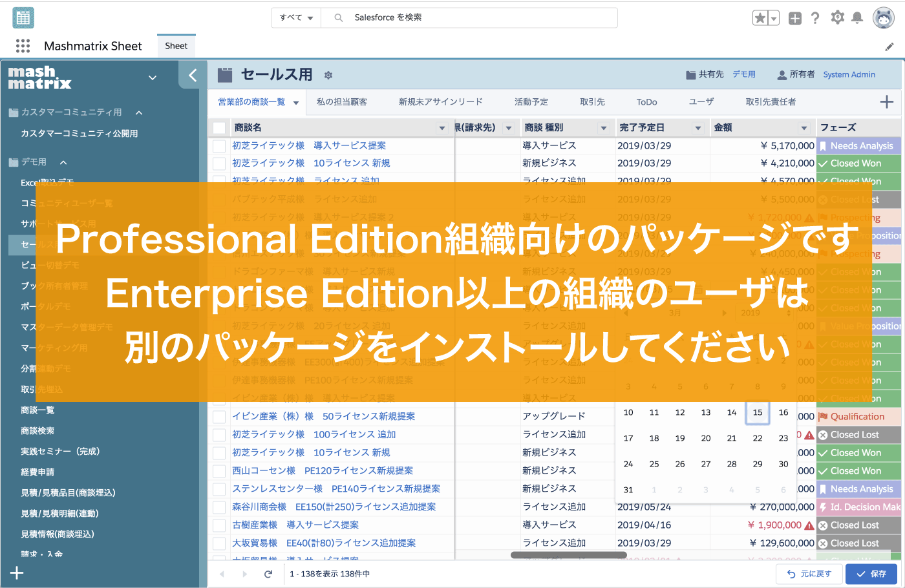This screenshot has width=905, height=588.
Task: Open sidebar item カスタマーコミュニティ公開用
Action: 79,134
